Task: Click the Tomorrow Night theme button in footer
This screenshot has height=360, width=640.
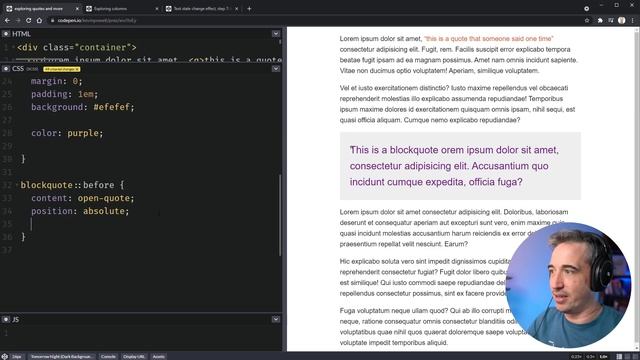Action: [62, 356]
